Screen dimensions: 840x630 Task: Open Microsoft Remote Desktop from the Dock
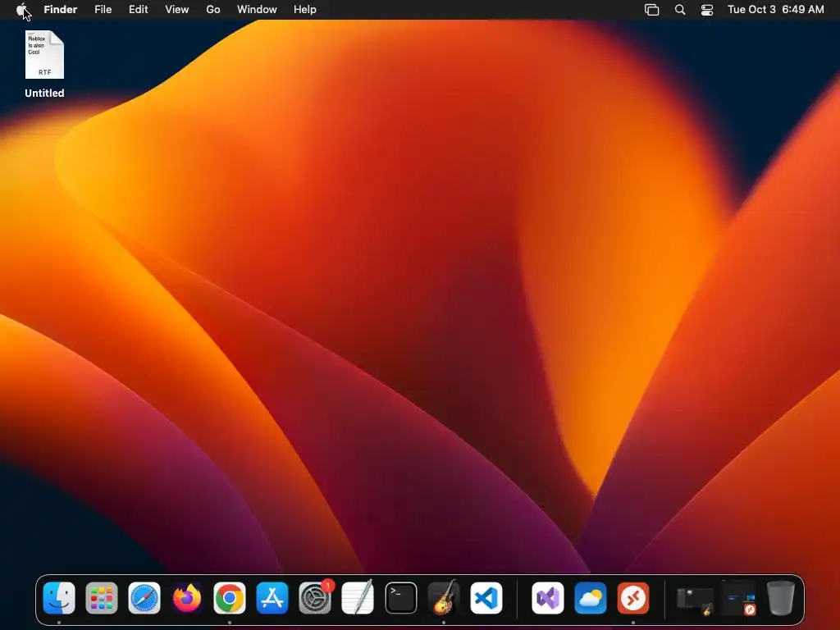pos(633,598)
